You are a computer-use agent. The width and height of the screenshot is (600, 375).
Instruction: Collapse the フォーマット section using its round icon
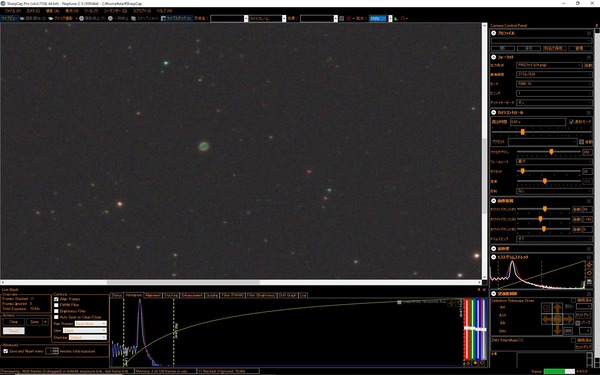(x=494, y=57)
